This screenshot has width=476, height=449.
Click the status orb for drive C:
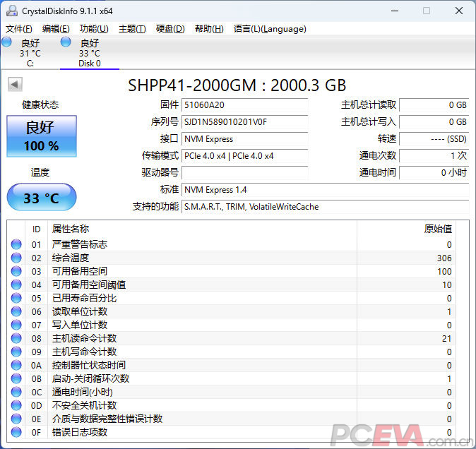(x=6, y=42)
